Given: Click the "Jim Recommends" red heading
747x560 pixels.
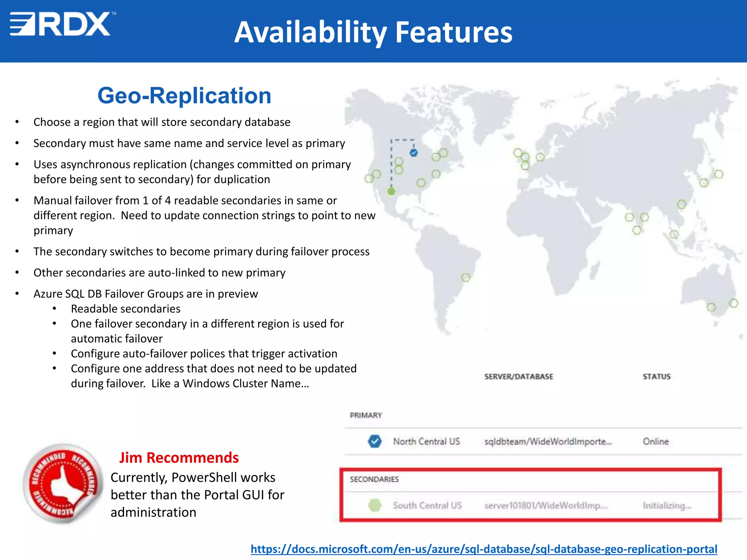Looking at the screenshot, I should tap(179, 458).
